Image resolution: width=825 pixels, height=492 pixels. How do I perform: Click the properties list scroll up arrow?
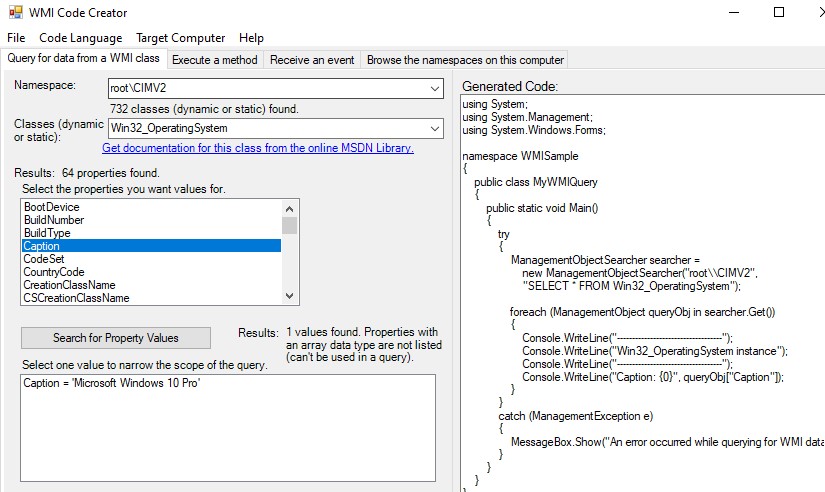point(289,209)
